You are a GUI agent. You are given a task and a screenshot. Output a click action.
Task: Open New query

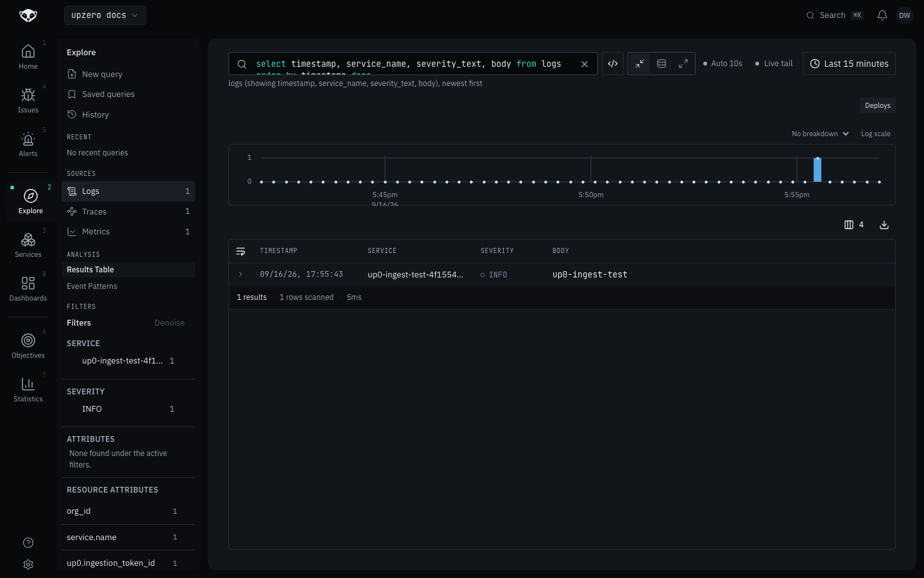pos(128,74)
